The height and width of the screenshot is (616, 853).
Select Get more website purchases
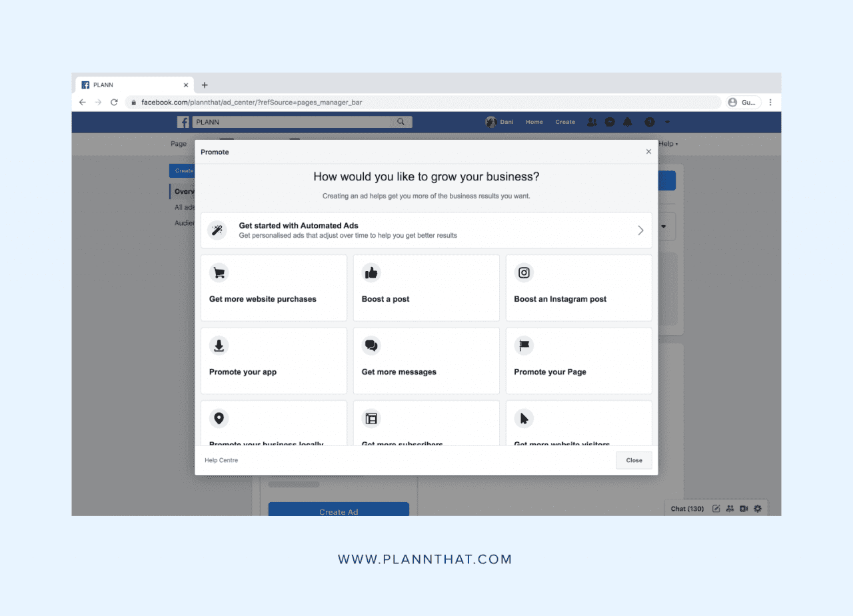coord(274,288)
